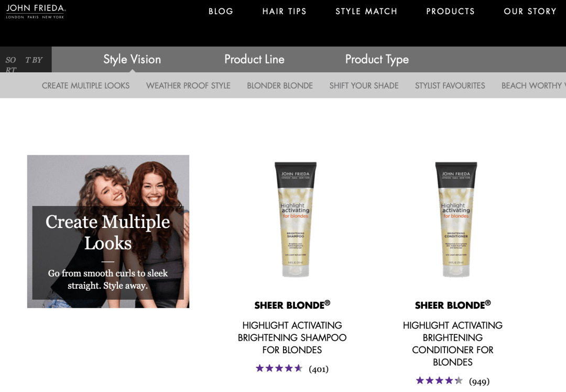Image resolution: width=566 pixels, height=392 pixels.
Task: Switch to Product Line sort tab
Action: pyautogui.click(x=254, y=59)
